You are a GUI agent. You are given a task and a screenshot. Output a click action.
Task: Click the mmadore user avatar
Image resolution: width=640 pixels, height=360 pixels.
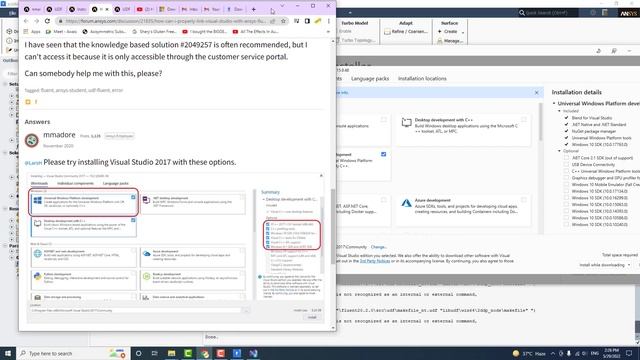tap(31, 140)
